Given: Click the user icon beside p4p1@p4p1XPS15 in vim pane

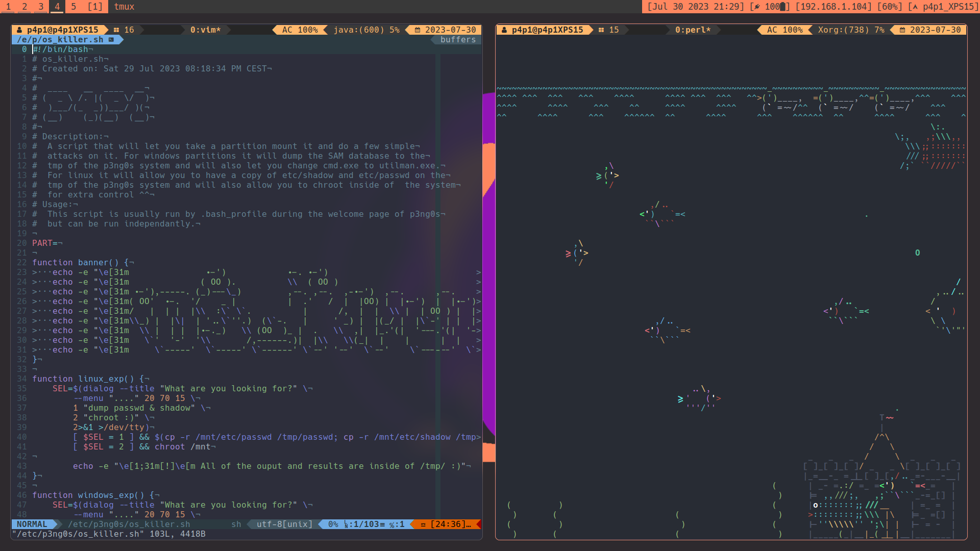Looking at the screenshot, I should pos(19,30).
